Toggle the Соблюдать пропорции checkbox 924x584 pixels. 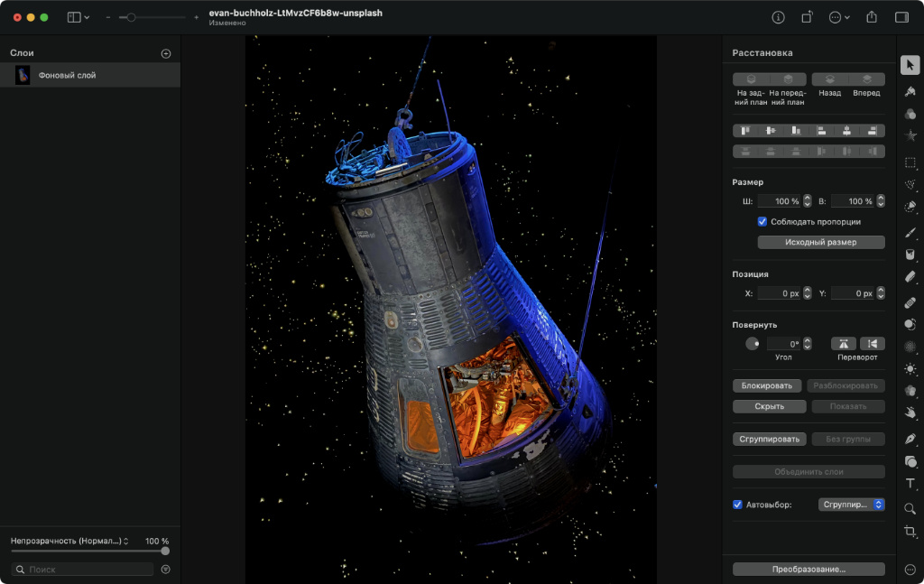click(x=762, y=221)
